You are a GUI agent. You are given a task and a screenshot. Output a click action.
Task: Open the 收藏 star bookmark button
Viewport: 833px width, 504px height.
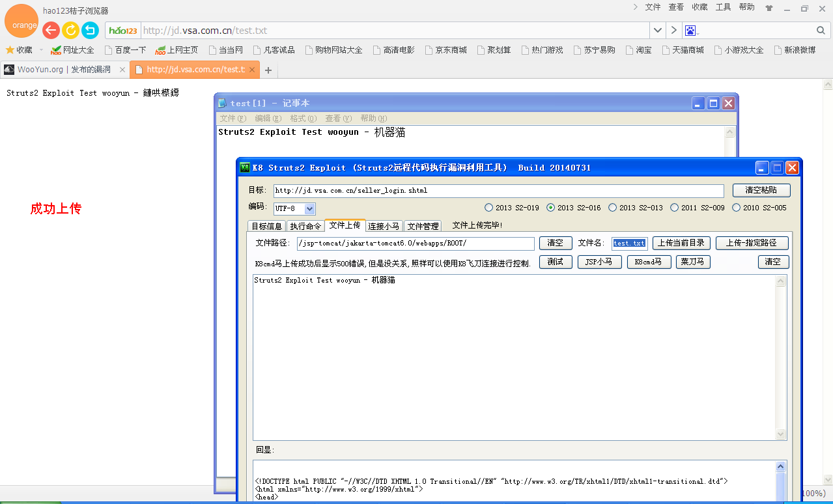pos(19,49)
